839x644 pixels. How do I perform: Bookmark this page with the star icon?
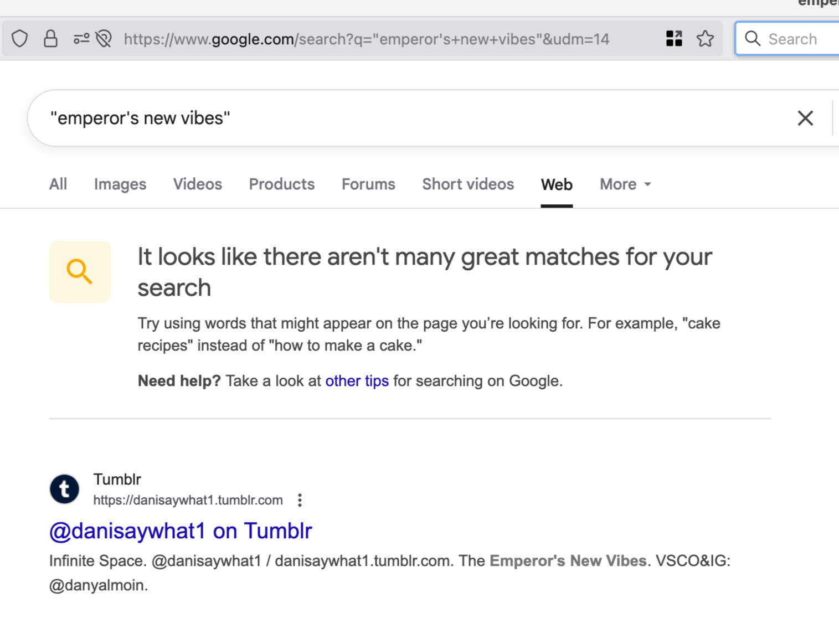[x=705, y=39]
